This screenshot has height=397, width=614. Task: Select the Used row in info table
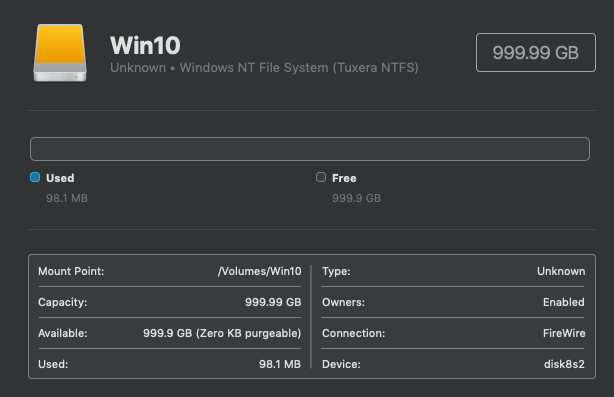170,364
